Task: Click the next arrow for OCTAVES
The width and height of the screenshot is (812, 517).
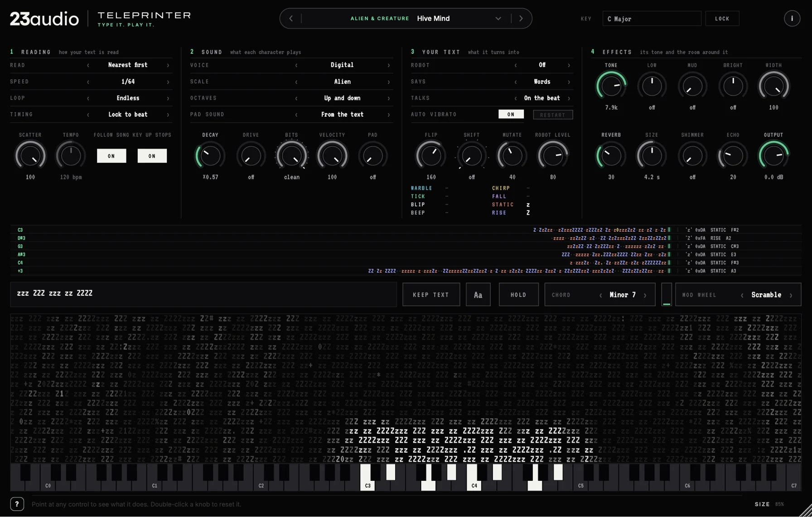Action: coord(389,98)
